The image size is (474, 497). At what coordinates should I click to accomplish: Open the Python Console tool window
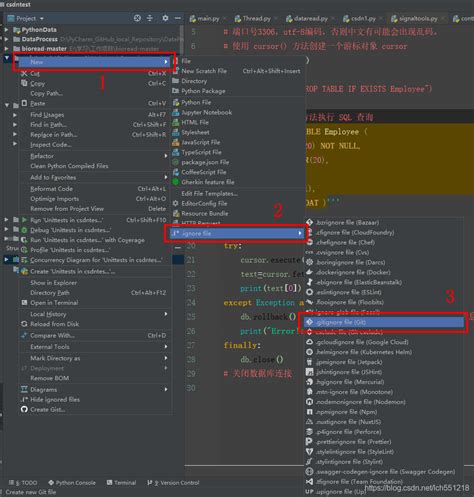[72, 483]
